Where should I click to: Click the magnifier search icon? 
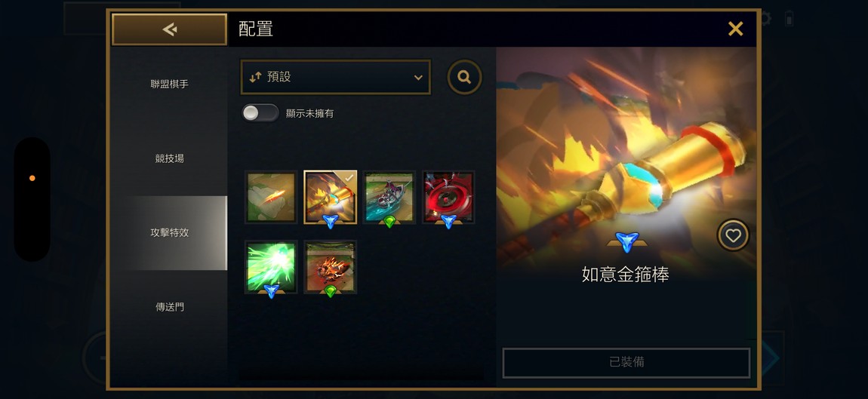[464, 77]
